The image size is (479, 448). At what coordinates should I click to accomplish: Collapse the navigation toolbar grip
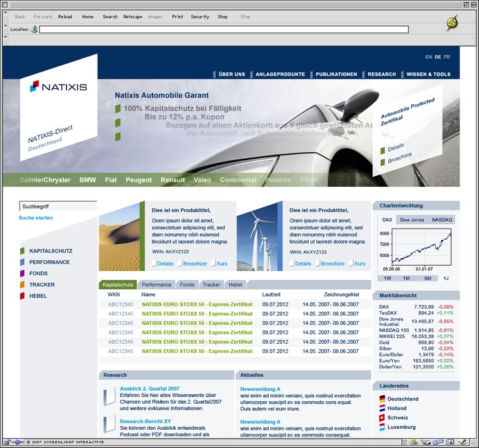[x=5, y=16]
